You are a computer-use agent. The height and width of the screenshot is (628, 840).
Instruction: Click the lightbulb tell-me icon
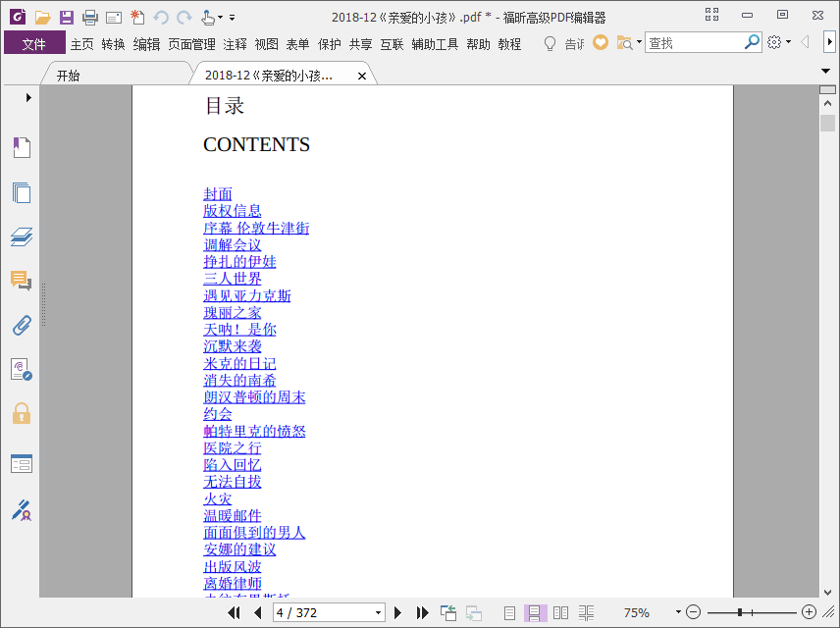[550, 43]
